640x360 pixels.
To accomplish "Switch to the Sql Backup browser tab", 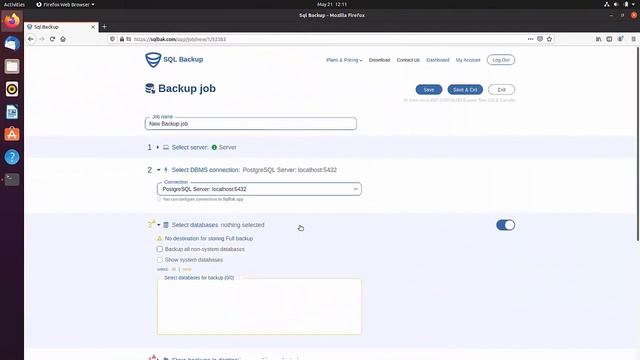I will pyautogui.click(x=61, y=27).
